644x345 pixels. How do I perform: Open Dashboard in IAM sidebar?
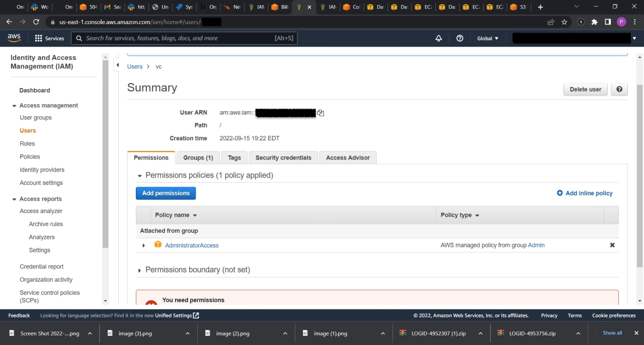[x=35, y=91]
